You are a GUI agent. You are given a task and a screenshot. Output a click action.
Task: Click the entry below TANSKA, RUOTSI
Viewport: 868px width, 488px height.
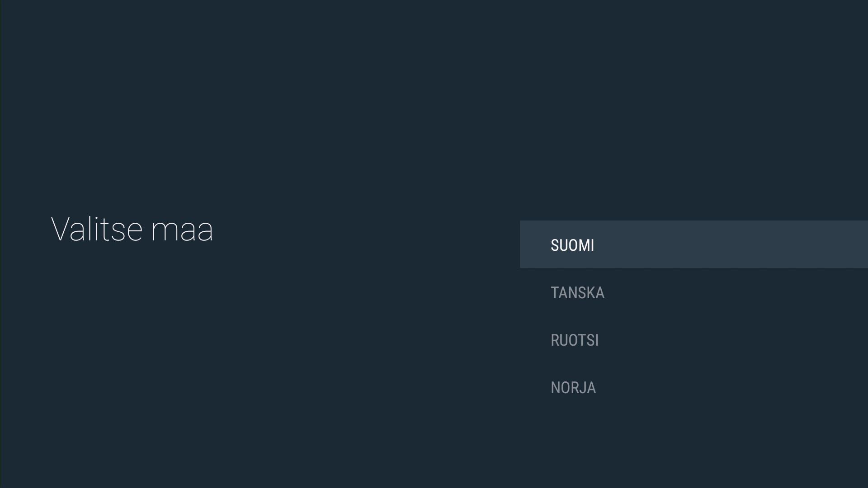[x=575, y=340]
